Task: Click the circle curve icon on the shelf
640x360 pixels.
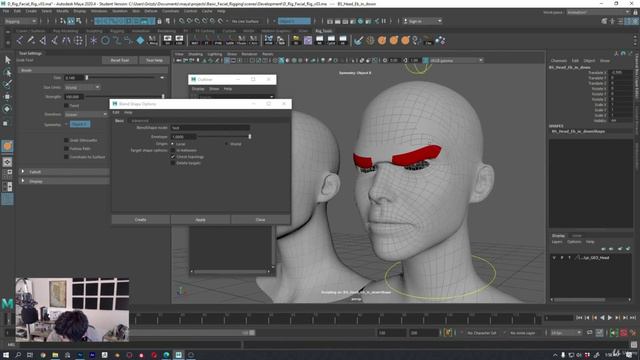Action: point(105,40)
